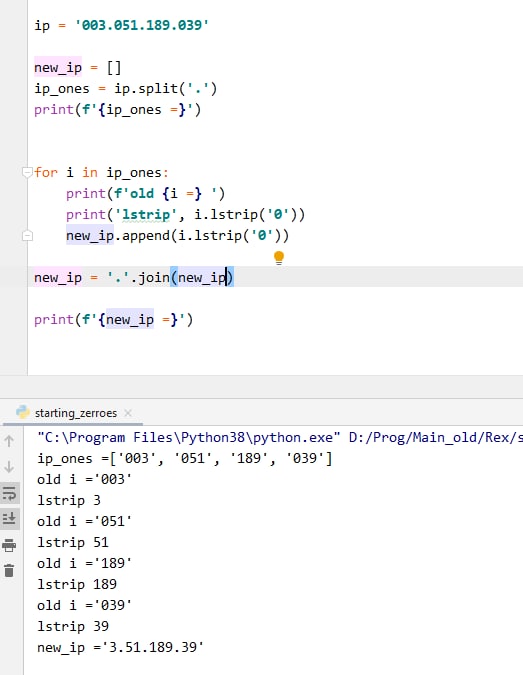Click the up arrow in run toolbar

9,440
